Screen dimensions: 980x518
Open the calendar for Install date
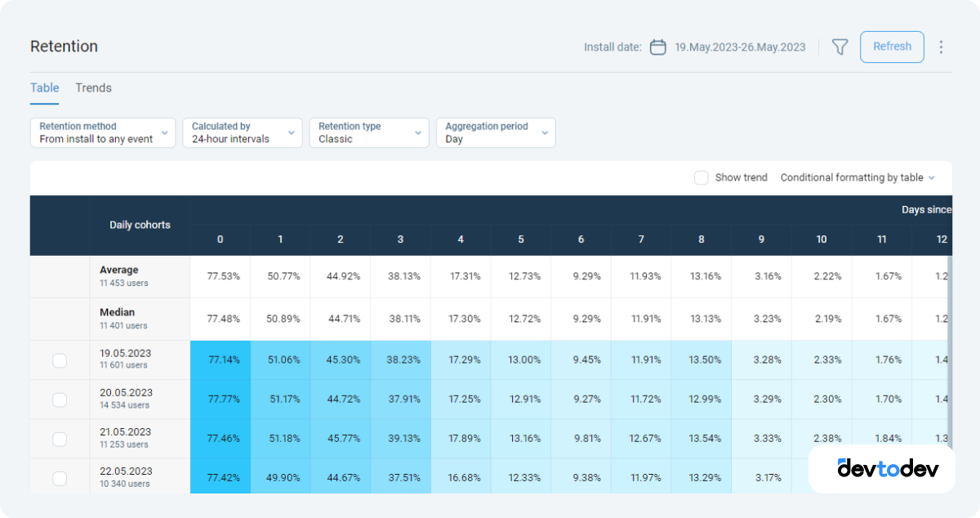coord(657,47)
